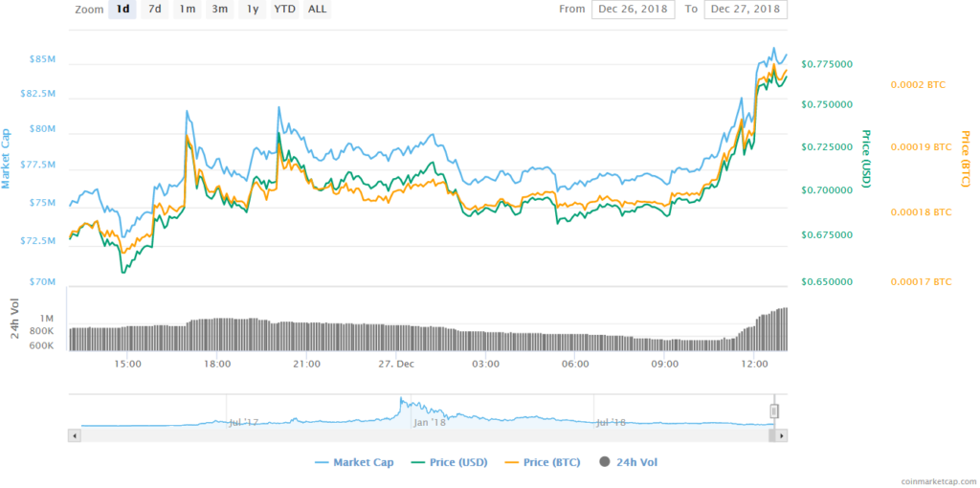Image resolution: width=980 pixels, height=488 pixels.
Task: Toggle 24h Vol series visibility
Action: point(628,462)
